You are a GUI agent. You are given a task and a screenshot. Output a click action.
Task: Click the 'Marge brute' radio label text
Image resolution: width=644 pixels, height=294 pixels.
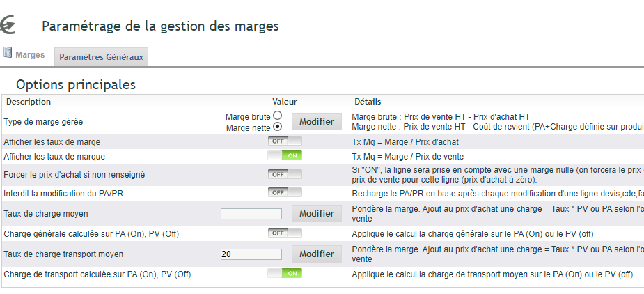pos(248,117)
